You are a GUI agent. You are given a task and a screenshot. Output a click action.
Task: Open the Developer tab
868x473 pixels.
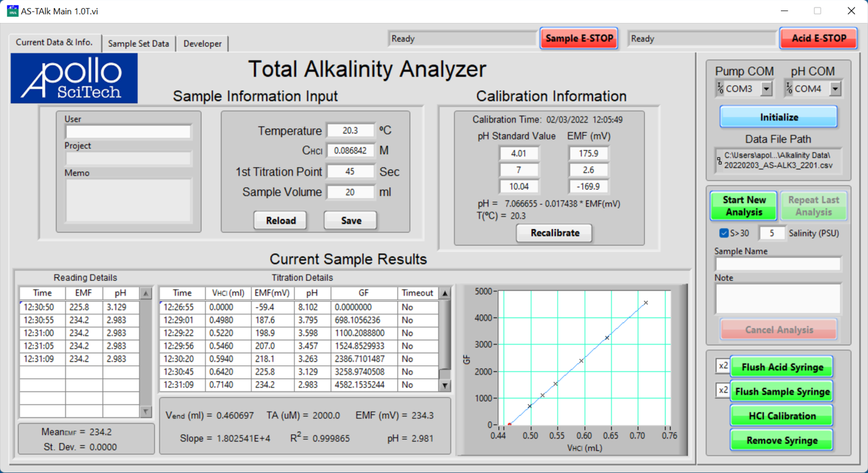tap(203, 44)
